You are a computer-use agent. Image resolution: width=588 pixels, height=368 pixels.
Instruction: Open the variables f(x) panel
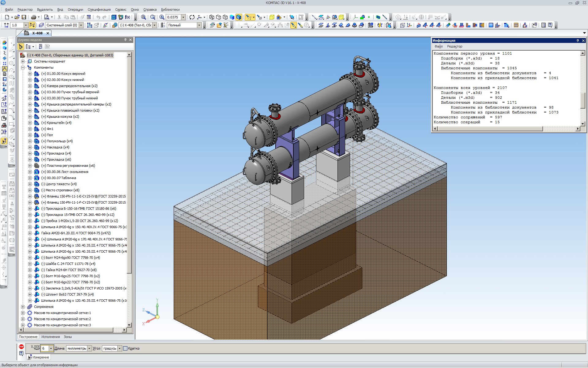[x=128, y=17]
